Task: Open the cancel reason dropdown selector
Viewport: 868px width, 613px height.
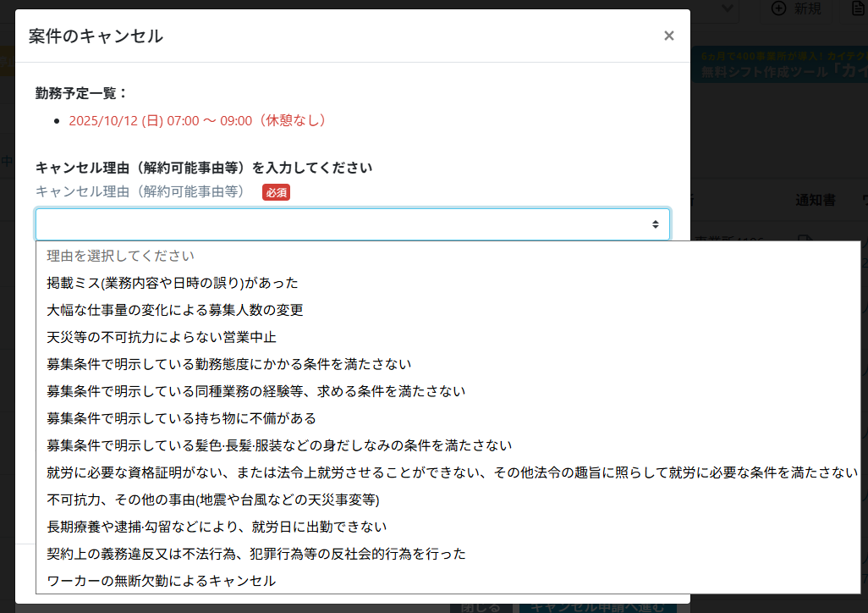Action: click(352, 224)
